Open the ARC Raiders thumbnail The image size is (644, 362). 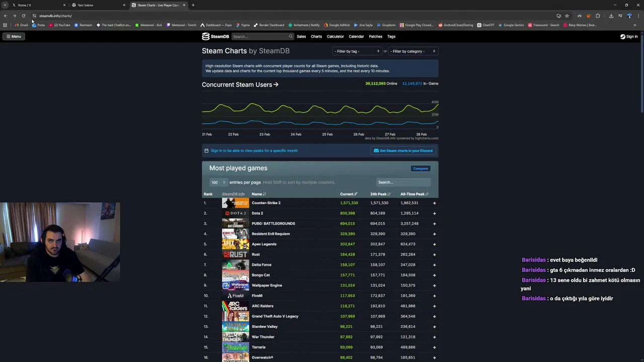tap(235, 306)
